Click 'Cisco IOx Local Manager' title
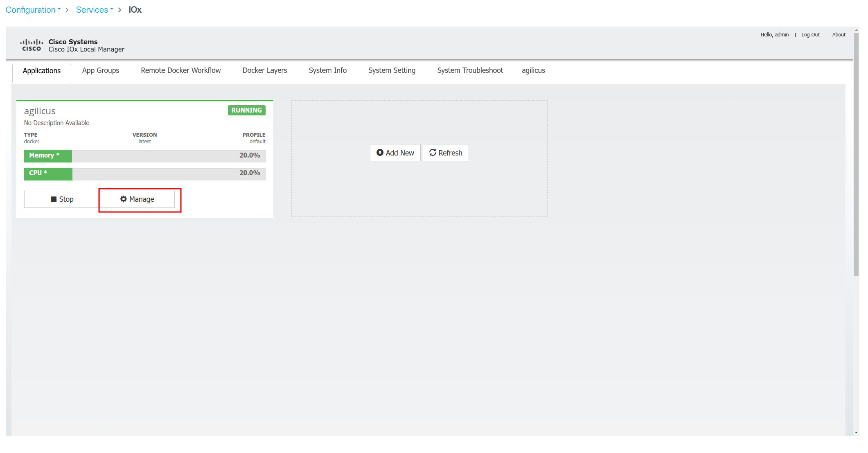Screen dimensions: 868x453 point(86,50)
